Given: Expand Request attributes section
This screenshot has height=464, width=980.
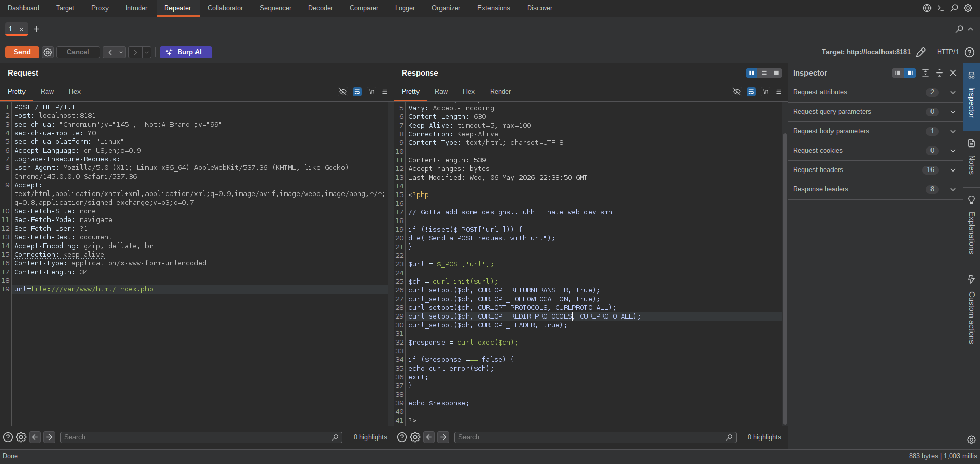Looking at the screenshot, I should coord(875,92).
